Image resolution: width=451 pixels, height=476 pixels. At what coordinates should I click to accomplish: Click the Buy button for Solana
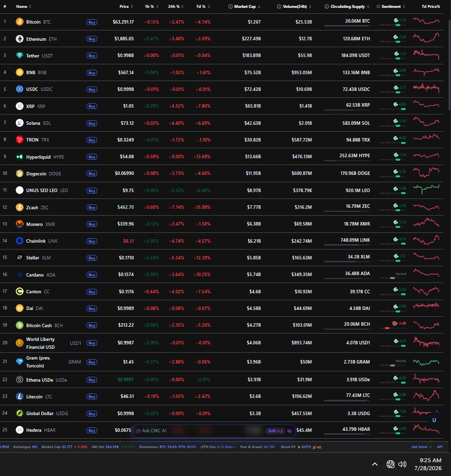92,123
